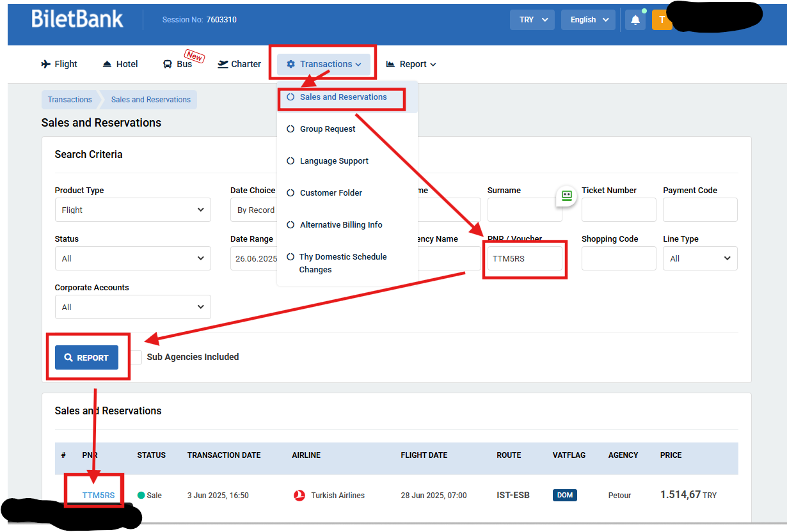Click Sales and Reservations breadcrumb
This screenshot has width=787, height=532.
tap(151, 100)
